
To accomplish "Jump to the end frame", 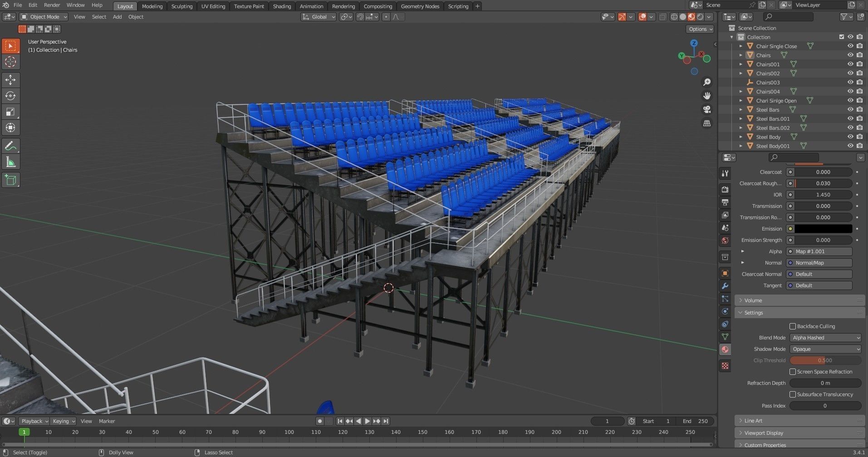I will 386,421.
